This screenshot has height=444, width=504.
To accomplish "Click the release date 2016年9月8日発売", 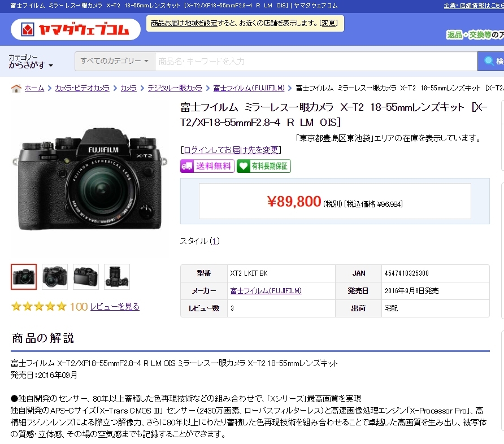I will tap(412, 291).
